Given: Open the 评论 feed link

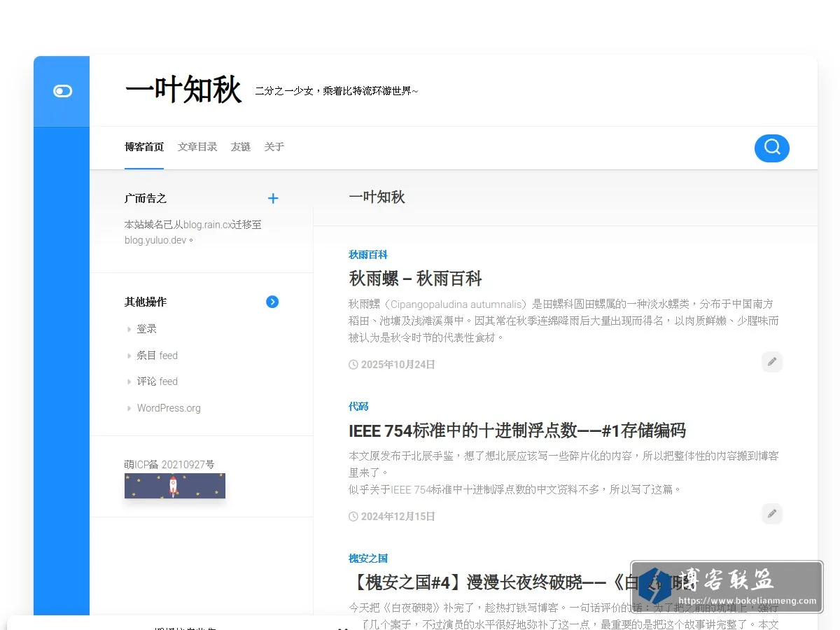Looking at the screenshot, I should [x=157, y=381].
